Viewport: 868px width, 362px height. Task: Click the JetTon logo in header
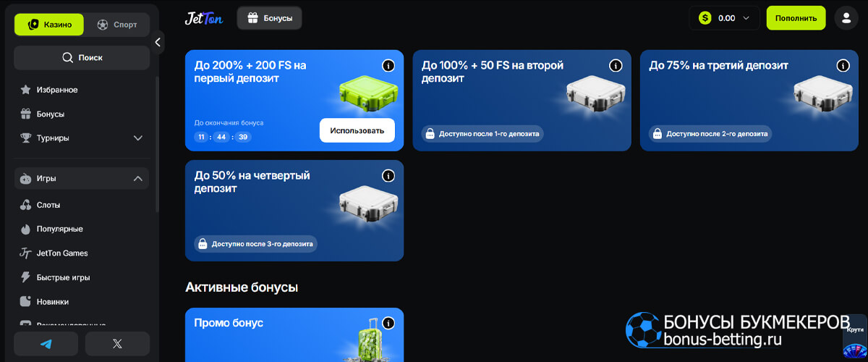(203, 18)
